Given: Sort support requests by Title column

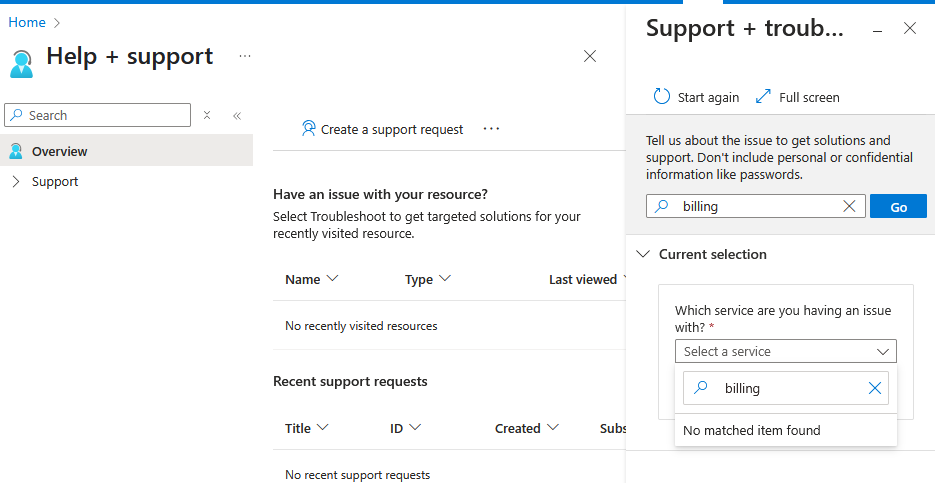Looking at the screenshot, I should pos(307,428).
